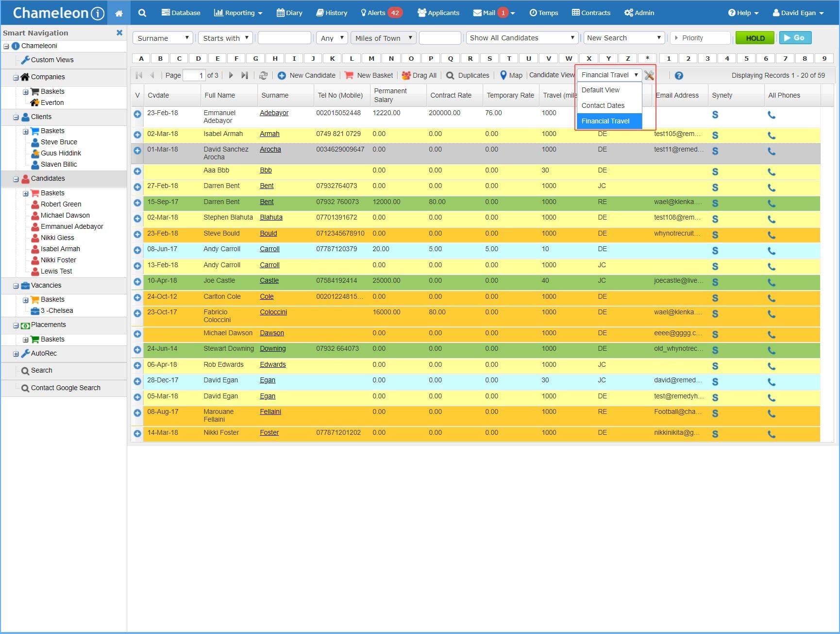The image size is (840, 634).
Task: Click the New Basket cart button
Action: [x=369, y=75]
